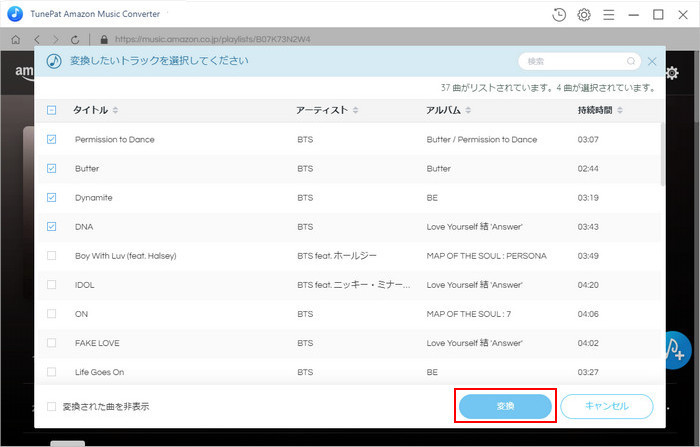Click the search magnifier icon
This screenshot has width=700, height=447.
[x=631, y=61]
